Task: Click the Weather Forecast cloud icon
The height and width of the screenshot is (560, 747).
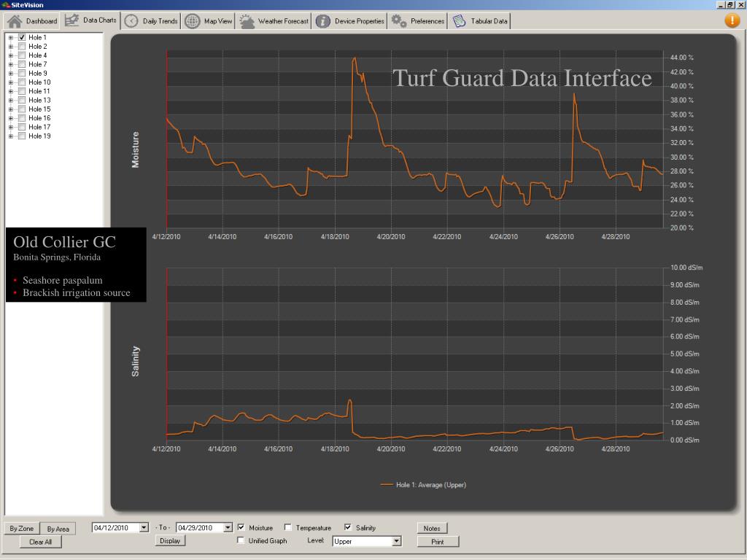Action: (x=247, y=21)
